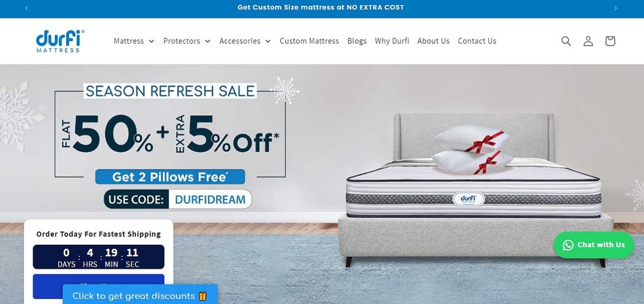Show next announcement with right arrow
This screenshot has width=644, height=304.
pyautogui.click(x=616, y=8)
